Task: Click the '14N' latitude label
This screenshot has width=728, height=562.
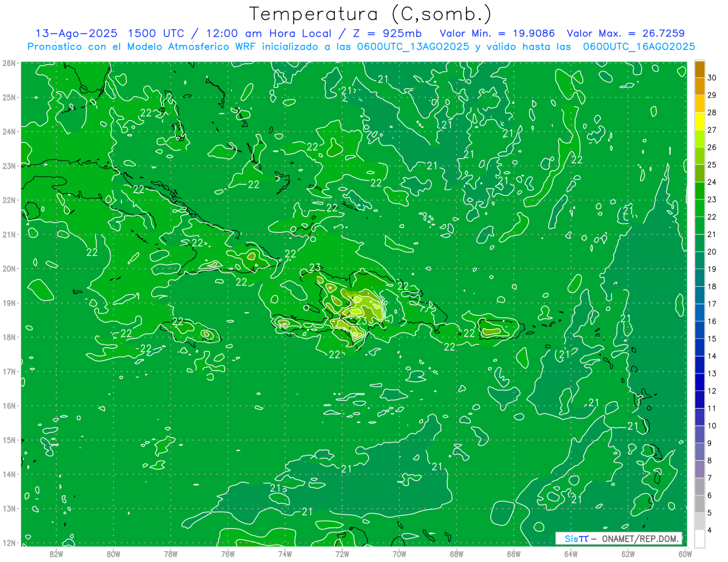Action: [x=9, y=474]
